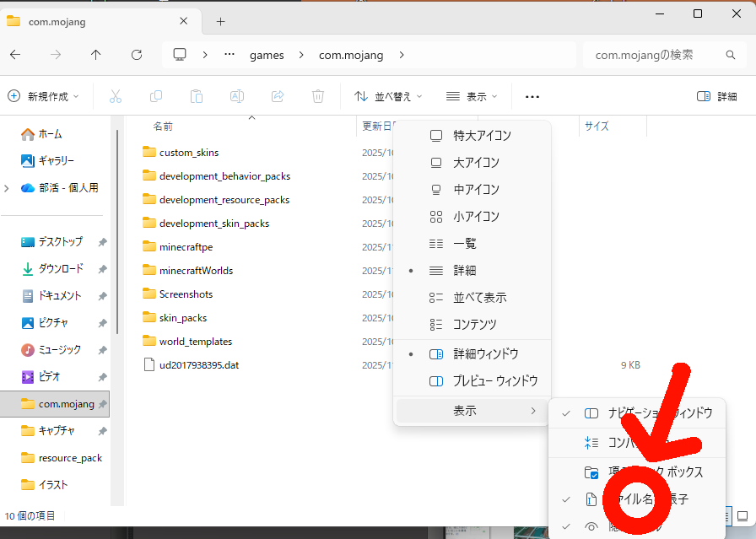Click the Rename icon in toolbar
The image size is (756, 539).
[x=237, y=97]
